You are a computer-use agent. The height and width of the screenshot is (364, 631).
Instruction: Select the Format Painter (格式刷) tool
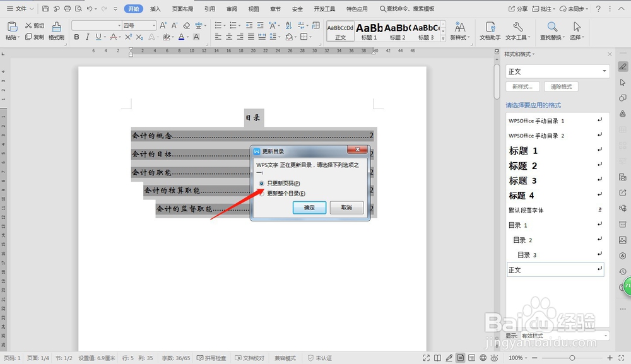coord(56,31)
